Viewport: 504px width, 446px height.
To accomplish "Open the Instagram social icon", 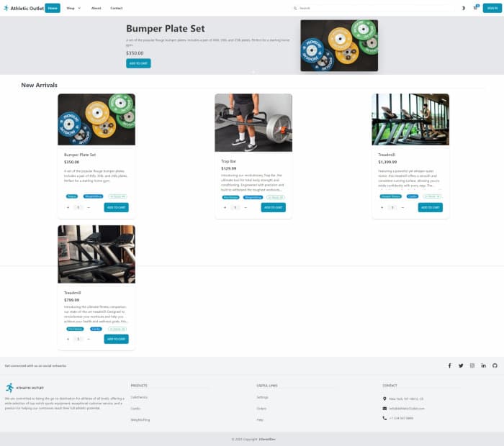I will pos(472,365).
